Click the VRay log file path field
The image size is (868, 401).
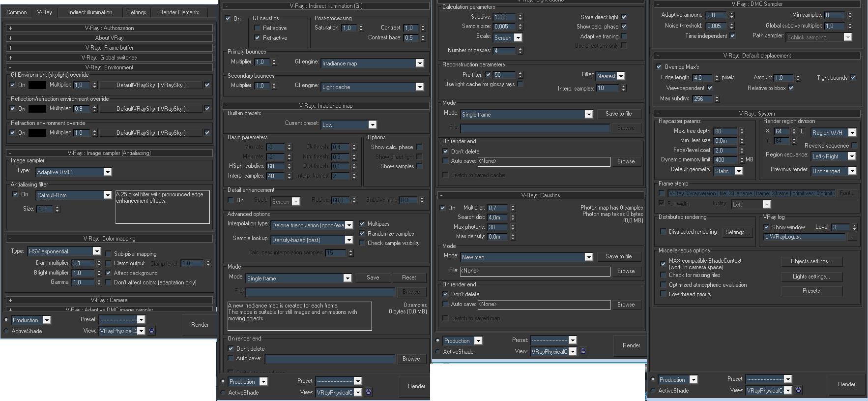[805, 237]
